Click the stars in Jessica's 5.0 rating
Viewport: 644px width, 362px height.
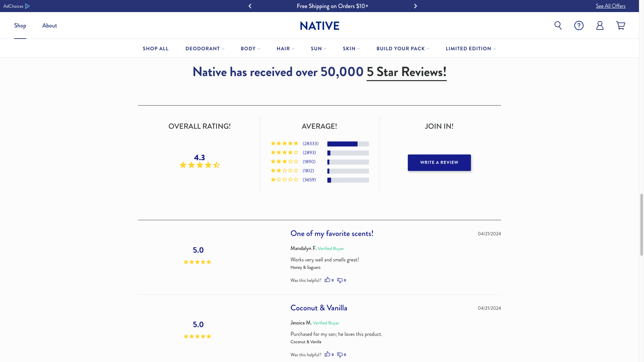[197, 336]
